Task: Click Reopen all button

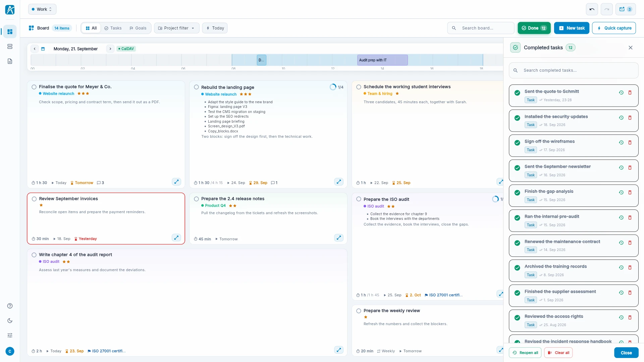Action: [x=525, y=353]
